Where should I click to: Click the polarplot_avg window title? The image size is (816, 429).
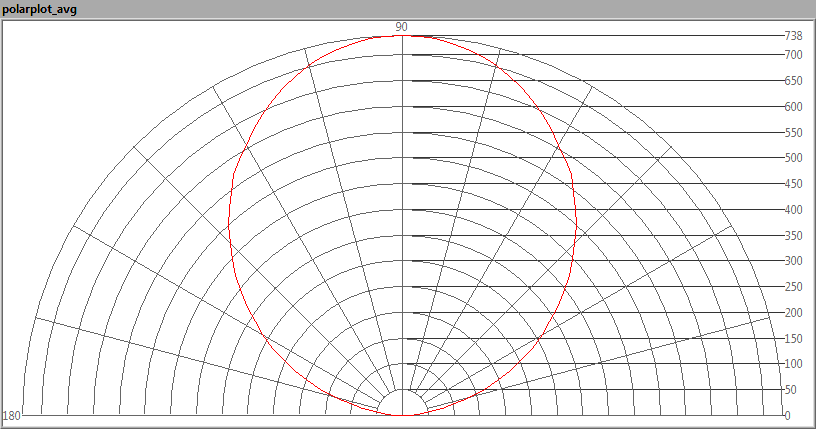point(40,9)
